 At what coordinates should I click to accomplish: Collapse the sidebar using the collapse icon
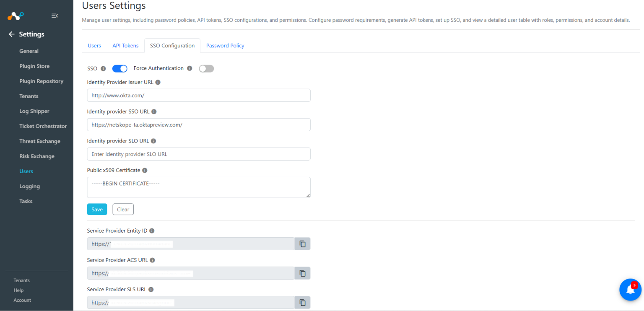pyautogui.click(x=55, y=16)
